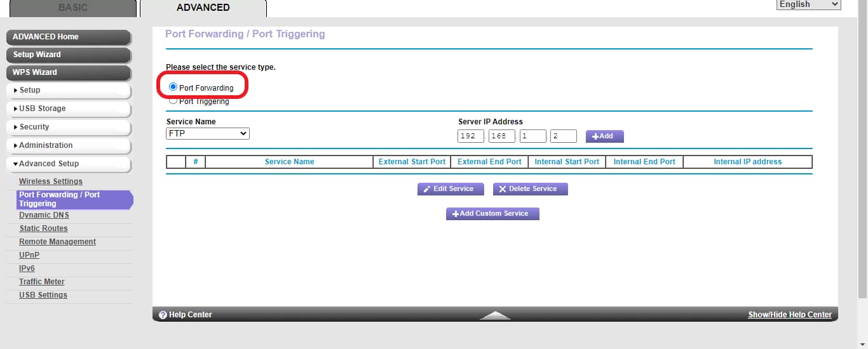This screenshot has height=349, width=868.
Task: Open ADVANCED Home
Action: tap(69, 37)
